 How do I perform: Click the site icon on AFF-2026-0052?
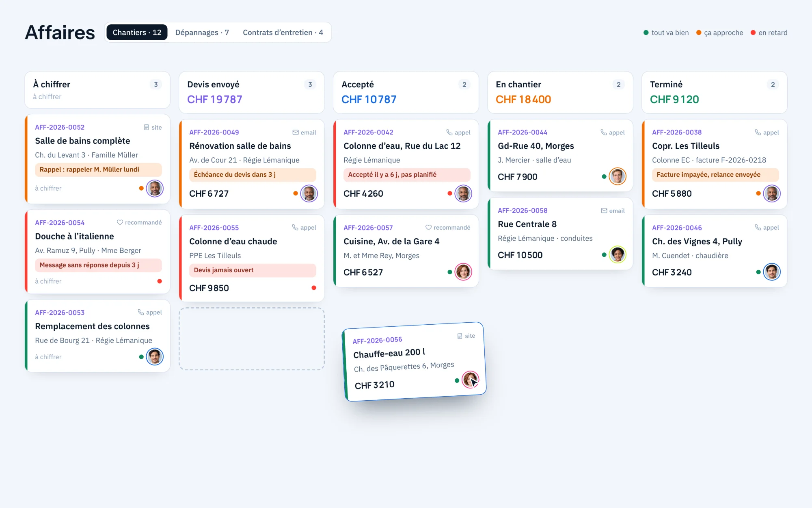pos(147,128)
